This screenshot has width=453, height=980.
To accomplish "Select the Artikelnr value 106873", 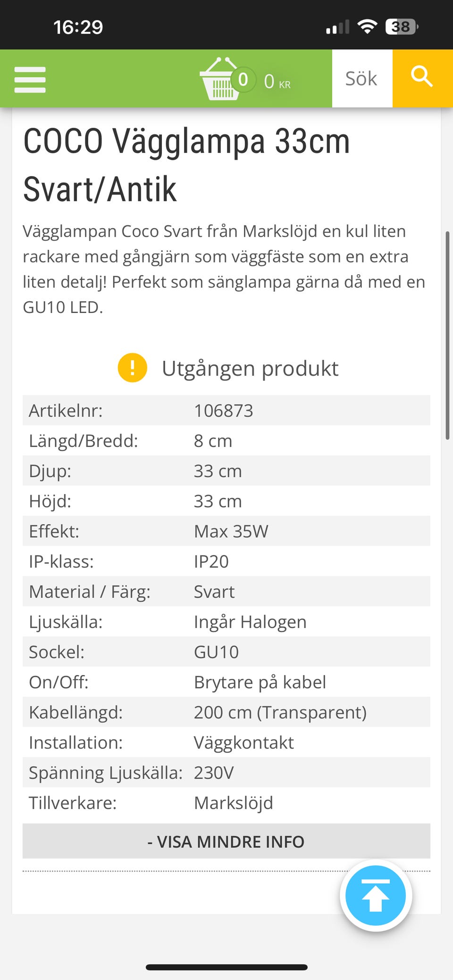I will click(x=224, y=411).
